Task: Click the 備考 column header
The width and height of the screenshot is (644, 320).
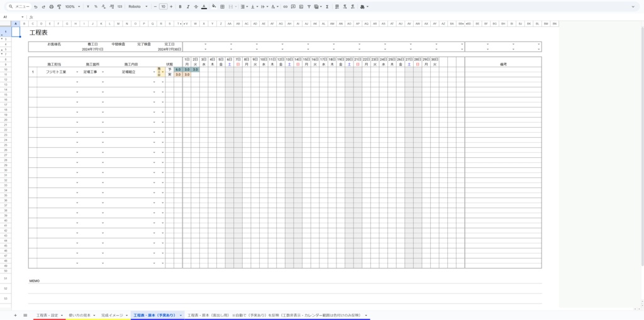Action: tap(503, 65)
